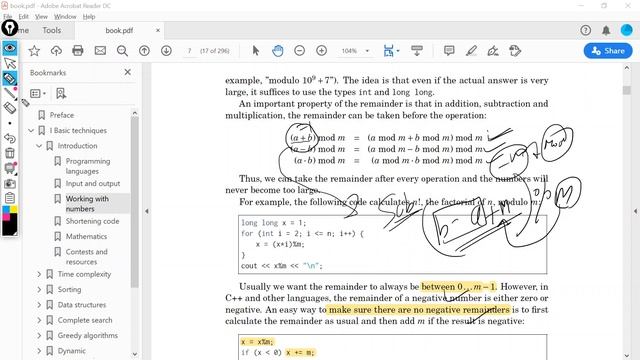Open the help question mark icon
This screenshot has height=360, width=640.
click(585, 30)
